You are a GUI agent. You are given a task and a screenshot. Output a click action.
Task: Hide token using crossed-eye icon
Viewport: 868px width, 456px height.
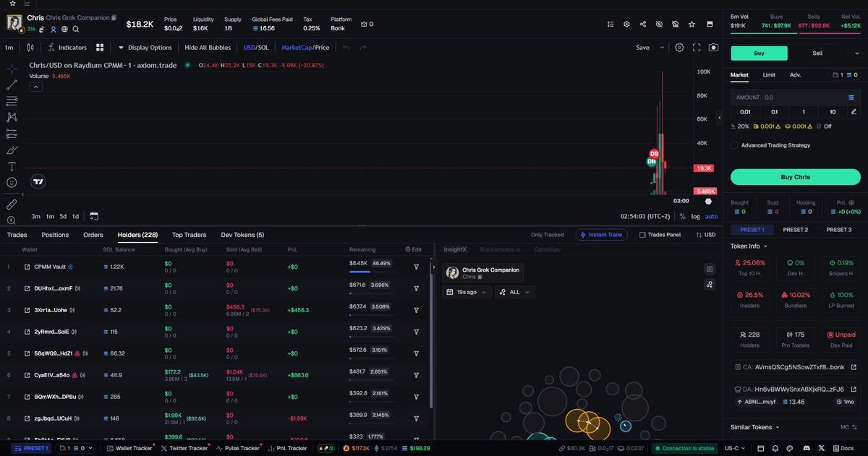point(659,24)
